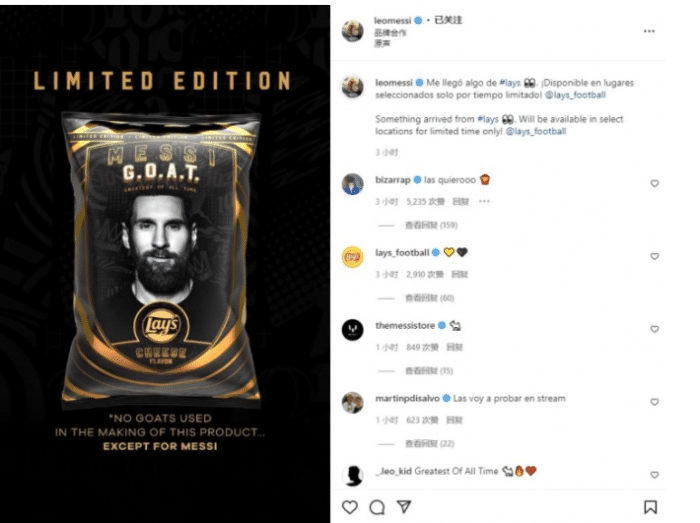Open more options on bizarrap's comment
The height and width of the screenshot is (523, 700).
tap(484, 201)
